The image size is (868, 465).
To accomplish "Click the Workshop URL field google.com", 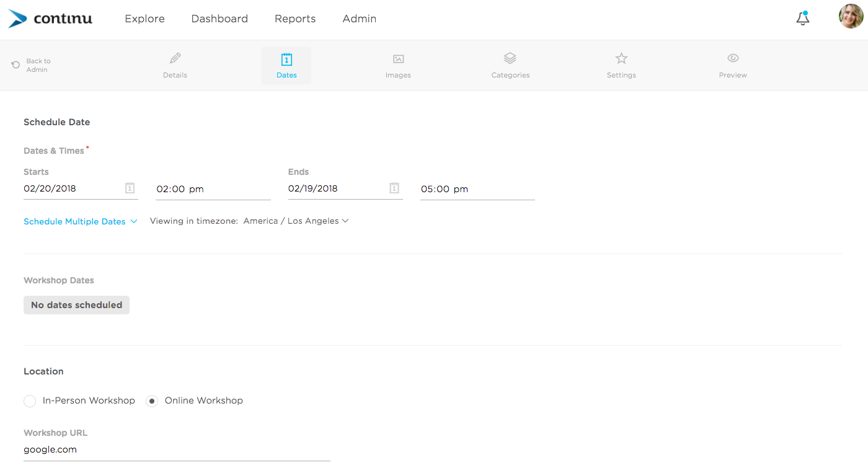I will point(177,450).
